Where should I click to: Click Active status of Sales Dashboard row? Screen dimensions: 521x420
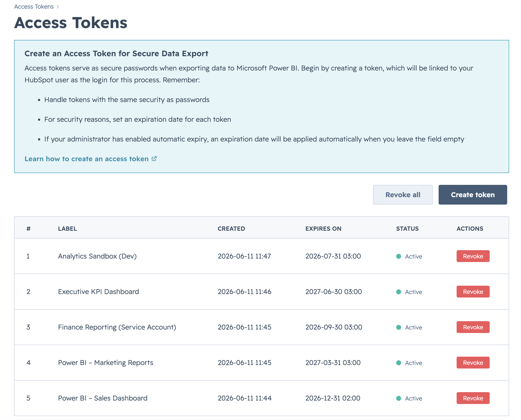(413, 398)
